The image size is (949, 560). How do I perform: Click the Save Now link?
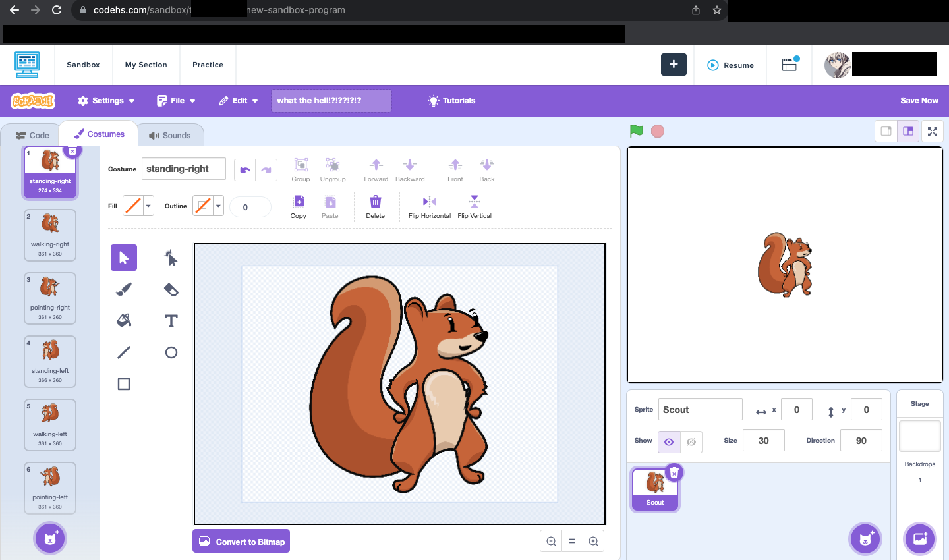pos(919,100)
